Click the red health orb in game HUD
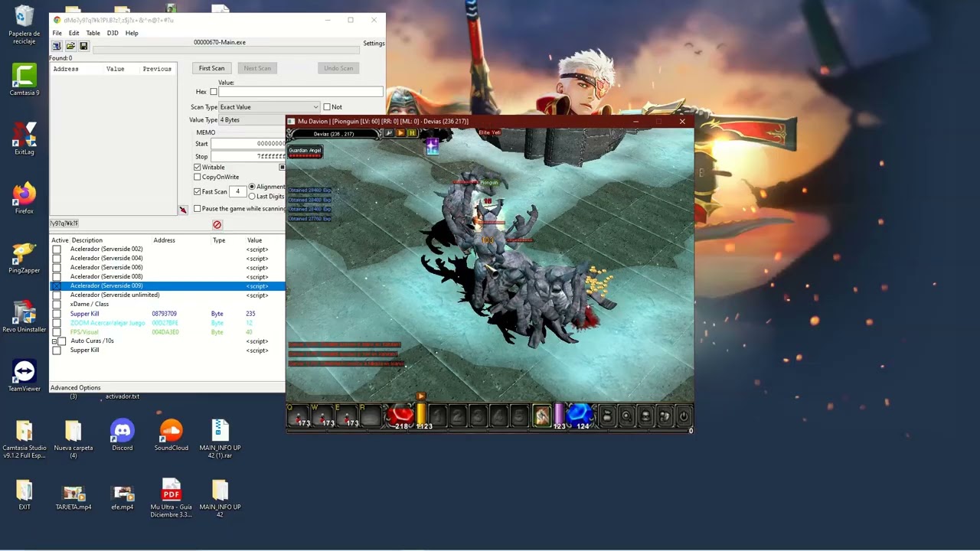Screen dimensions: 980x551 tap(400, 416)
